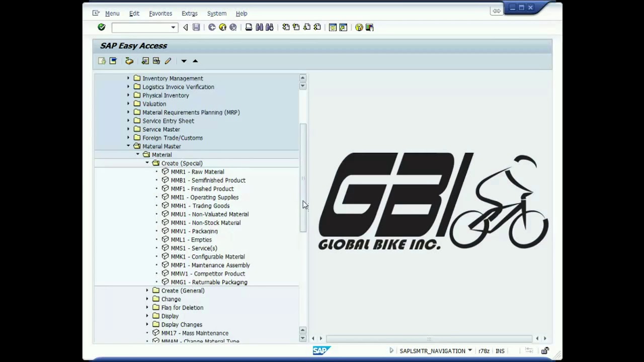Click the Save diskette icon
The image size is (644, 362).
[x=196, y=27]
